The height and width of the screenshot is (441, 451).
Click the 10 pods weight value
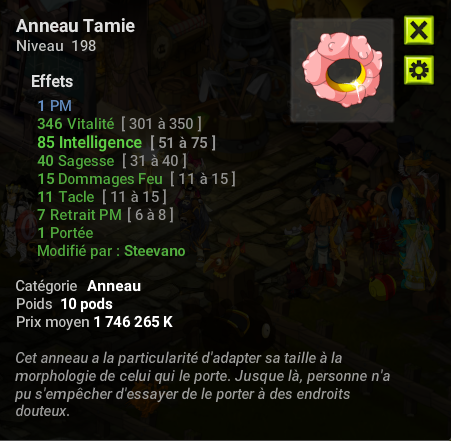click(87, 304)
